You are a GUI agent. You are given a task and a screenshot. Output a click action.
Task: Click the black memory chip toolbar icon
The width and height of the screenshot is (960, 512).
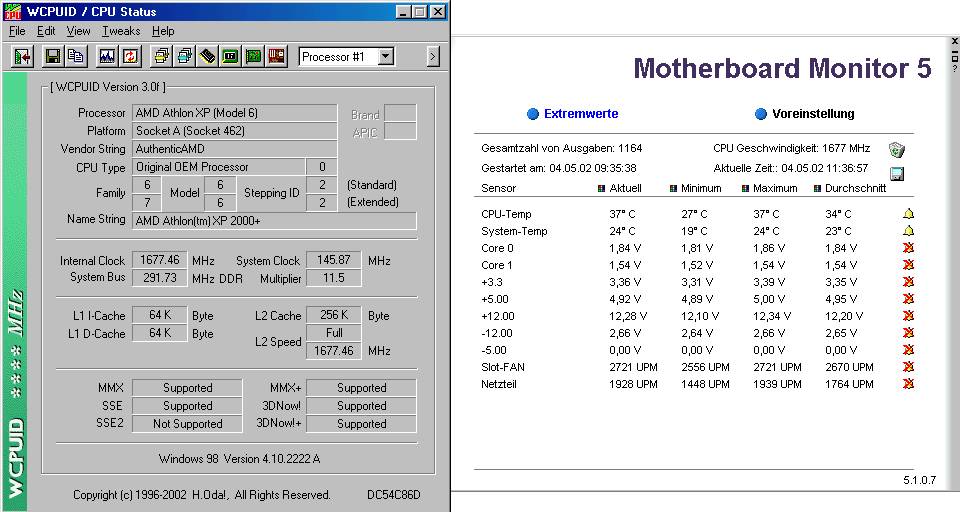pos(208,57)
